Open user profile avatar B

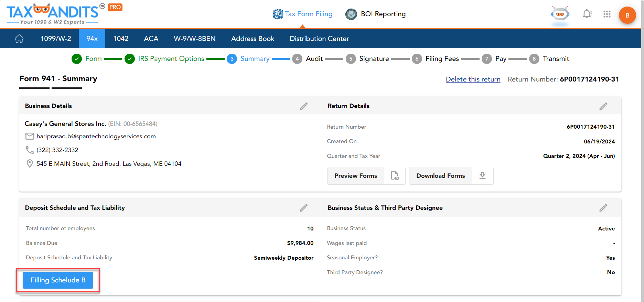pyautogui.click(x=627, y=15)
